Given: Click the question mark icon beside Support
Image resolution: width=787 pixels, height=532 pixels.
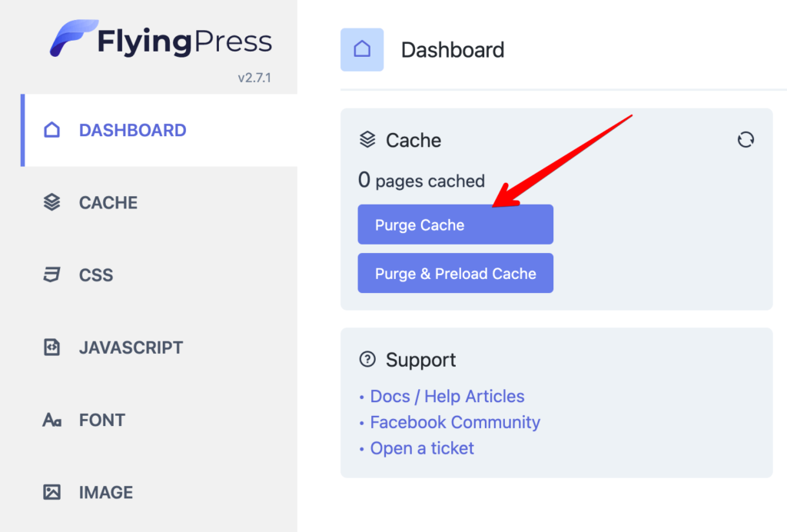Looking at the screenshot, I should [367, 359].
